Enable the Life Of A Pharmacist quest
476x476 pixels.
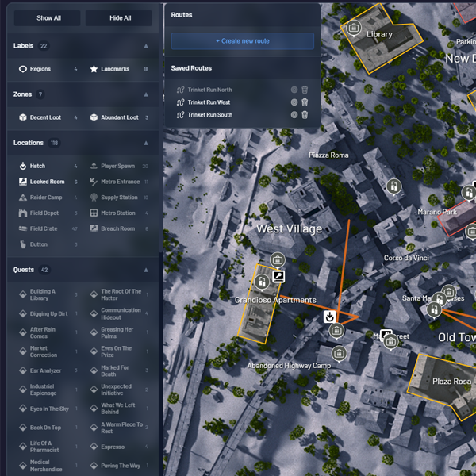pyautogui.click(x=48, y=447)
